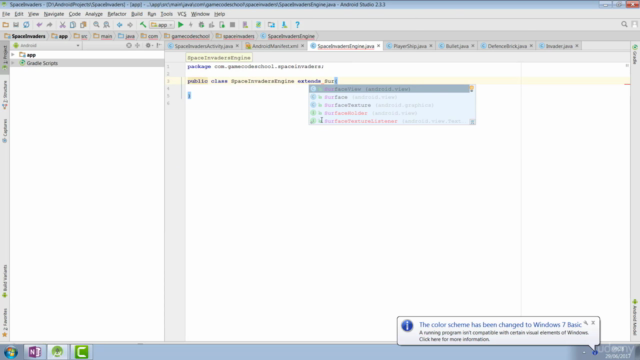Open the Build menu
The width and height of the screenshot is (640, 360).
point(137,14)
